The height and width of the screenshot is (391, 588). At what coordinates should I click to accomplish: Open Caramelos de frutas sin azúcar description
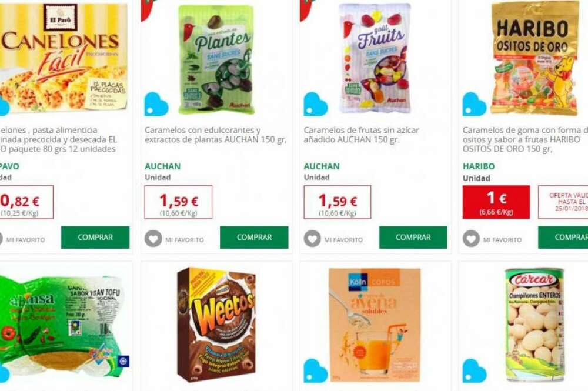362,135
